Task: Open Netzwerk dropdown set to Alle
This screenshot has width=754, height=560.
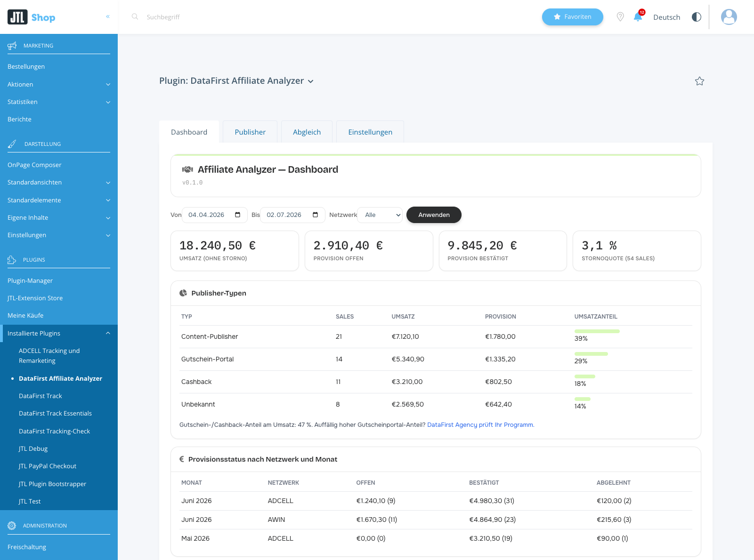Action: (x=380, y=215)
